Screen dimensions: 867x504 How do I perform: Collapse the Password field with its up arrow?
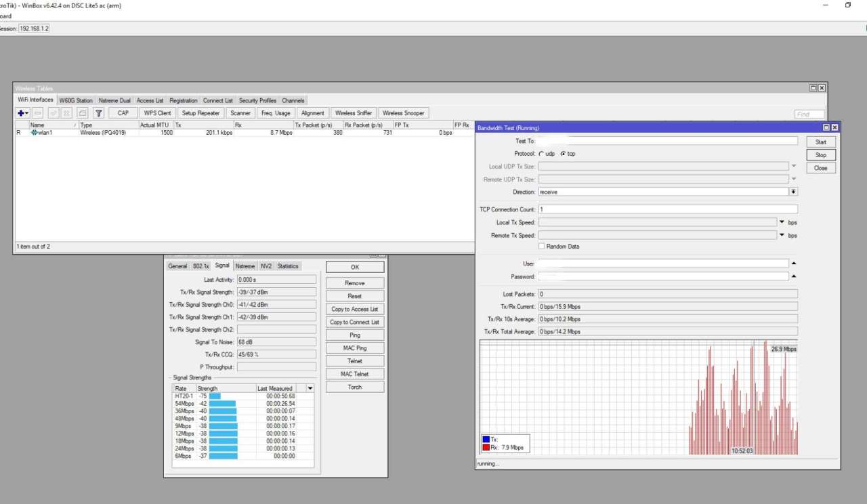pos(794,276)
